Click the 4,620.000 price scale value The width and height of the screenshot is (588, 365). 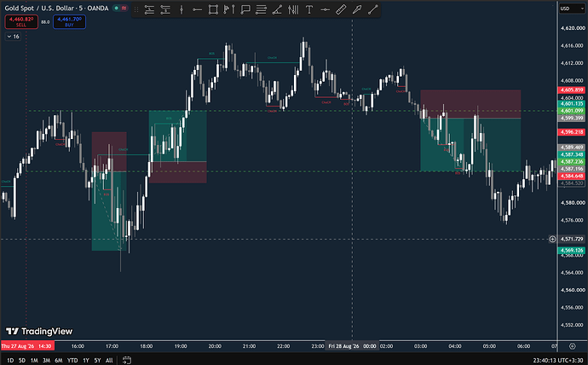click(x=573, y=28)
